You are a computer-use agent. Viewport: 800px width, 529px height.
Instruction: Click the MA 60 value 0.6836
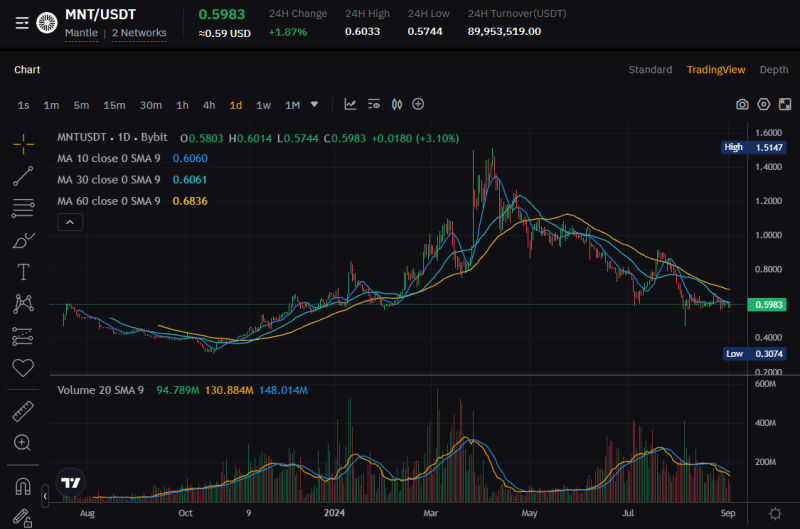(190, 201)
